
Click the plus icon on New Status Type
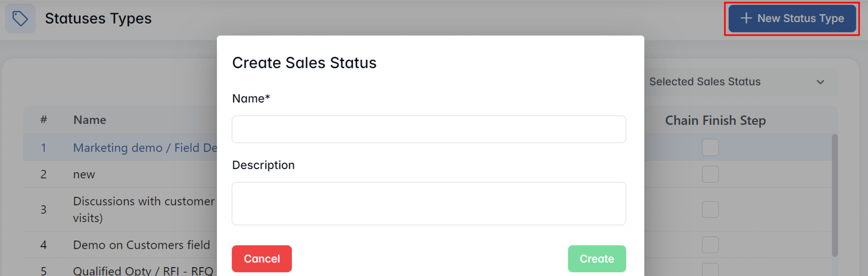[x=746, y=18]
